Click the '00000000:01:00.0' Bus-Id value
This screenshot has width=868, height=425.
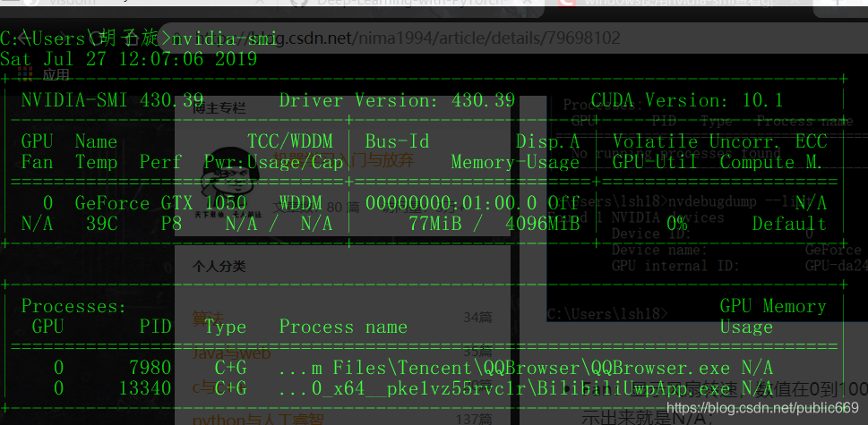451,203
